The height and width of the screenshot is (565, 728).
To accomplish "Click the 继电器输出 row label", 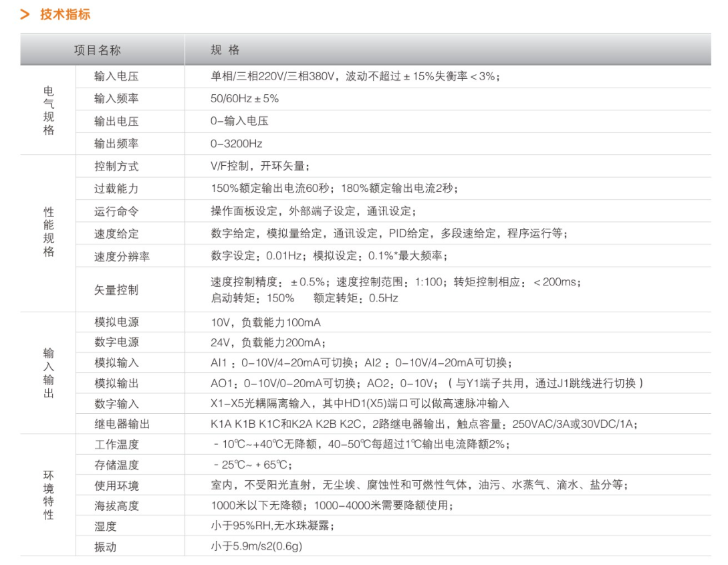I will point(122,424).
